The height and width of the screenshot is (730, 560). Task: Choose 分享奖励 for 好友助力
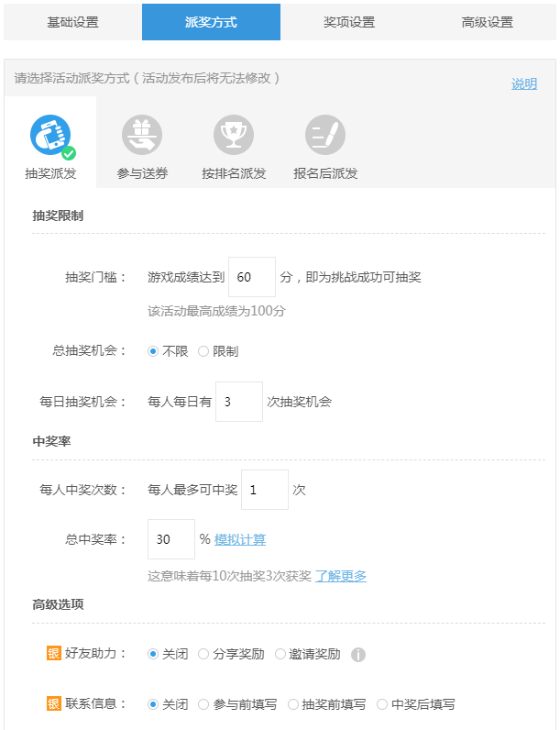tap(203, 654)
